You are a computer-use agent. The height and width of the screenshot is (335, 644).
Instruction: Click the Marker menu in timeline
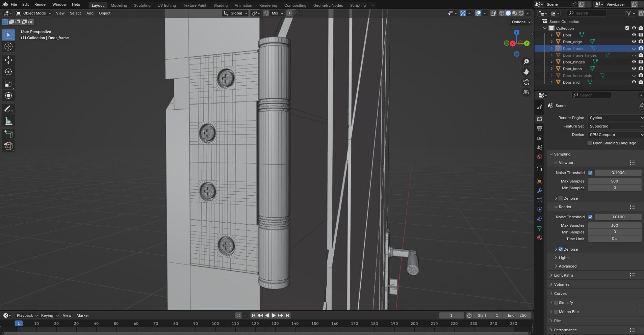[83, 315]
